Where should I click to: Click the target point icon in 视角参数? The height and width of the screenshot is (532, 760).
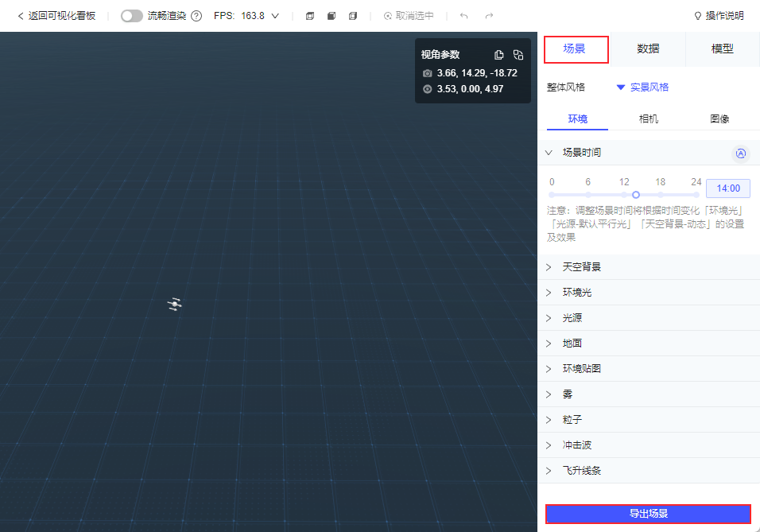(427, 89)
